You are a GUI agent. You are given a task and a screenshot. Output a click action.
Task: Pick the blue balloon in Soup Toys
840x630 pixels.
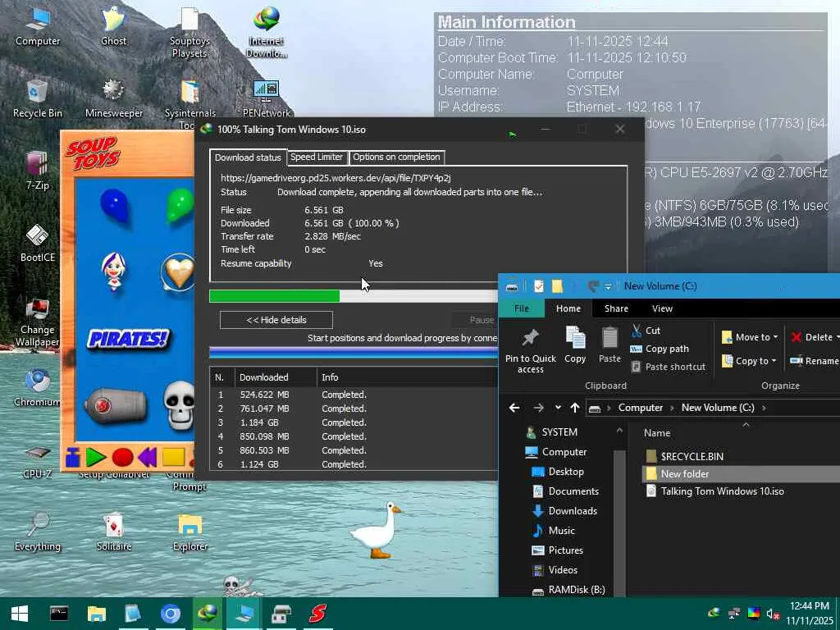[115, 206]
